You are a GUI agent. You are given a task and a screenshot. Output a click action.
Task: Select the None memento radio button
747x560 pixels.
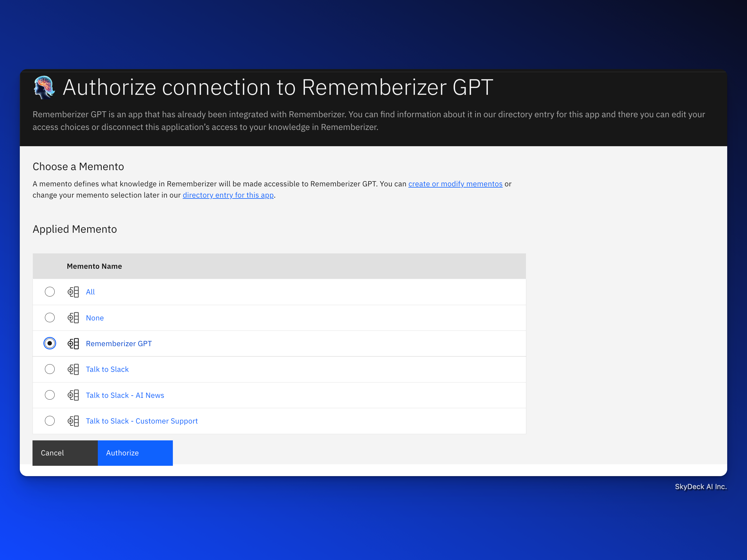click(x=50, y=318)
